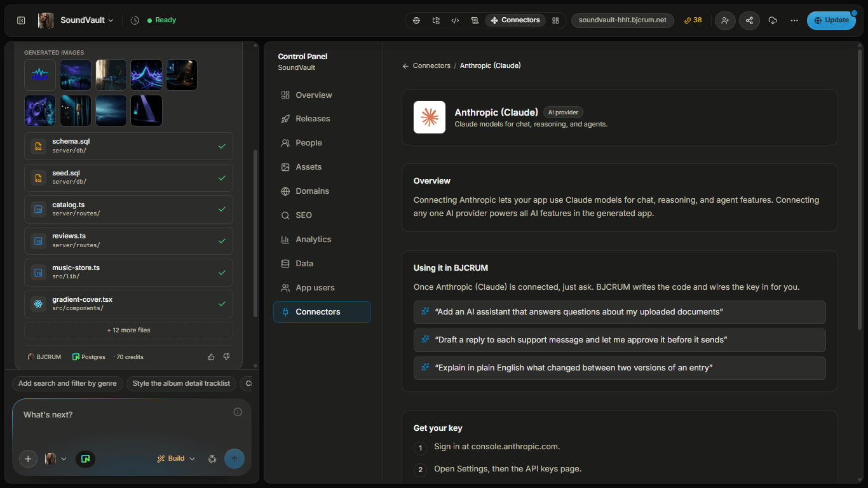Image resolution: width=868 pixels, height=488 pixels.
Task: Click the add collaborator icon
Action: (x=725, y=20)
